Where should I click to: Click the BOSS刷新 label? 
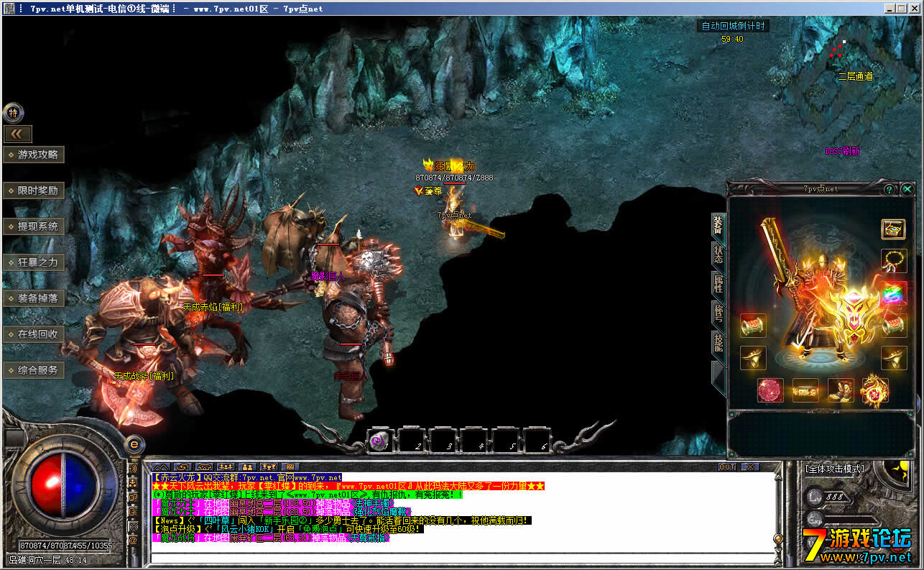842,152
